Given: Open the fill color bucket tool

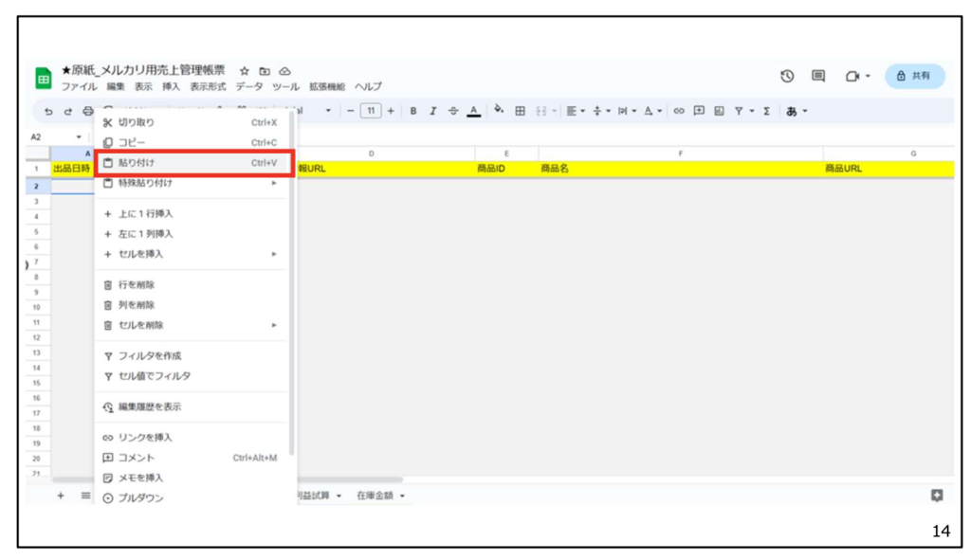Looking at the screenshot, I should pyautogui.click(x=499, y=111).
